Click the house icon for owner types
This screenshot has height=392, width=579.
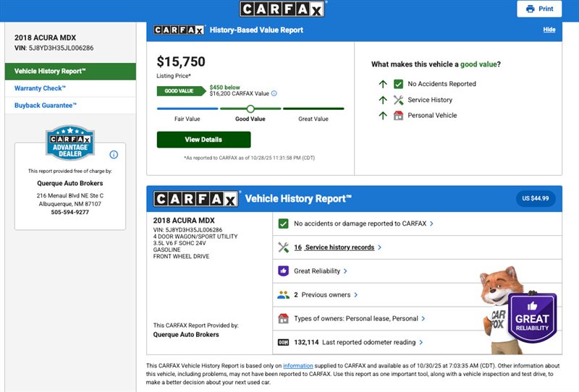(x=284, y=318)
